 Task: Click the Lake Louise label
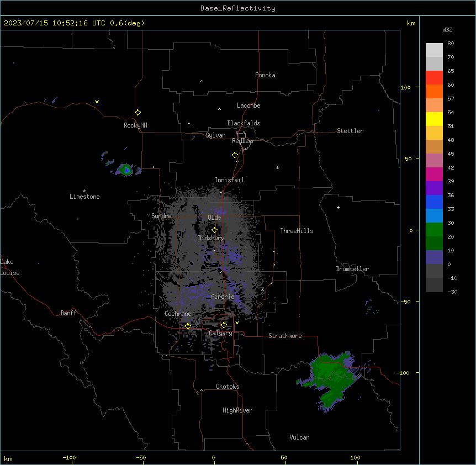(x=10, y=267)
